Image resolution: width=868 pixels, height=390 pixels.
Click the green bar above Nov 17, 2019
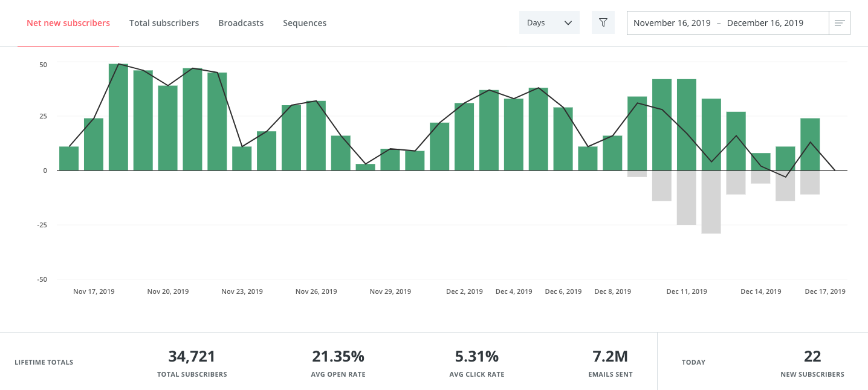(94, 144)
